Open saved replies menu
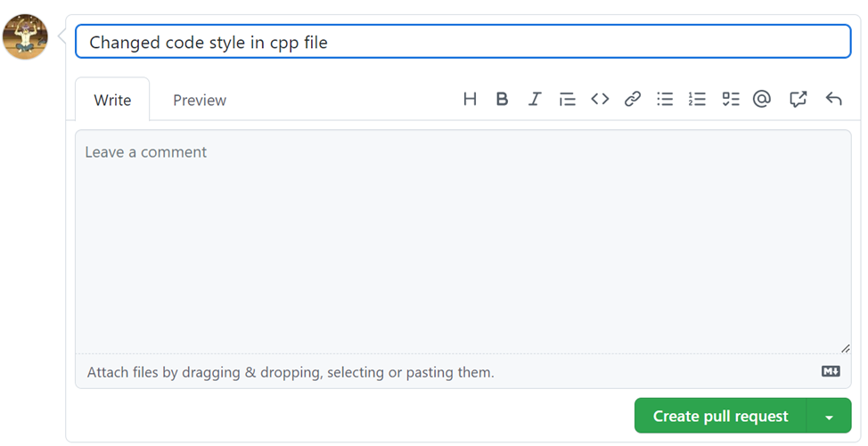The height and width of the screenshot is (446, 868). coord(833,99)
